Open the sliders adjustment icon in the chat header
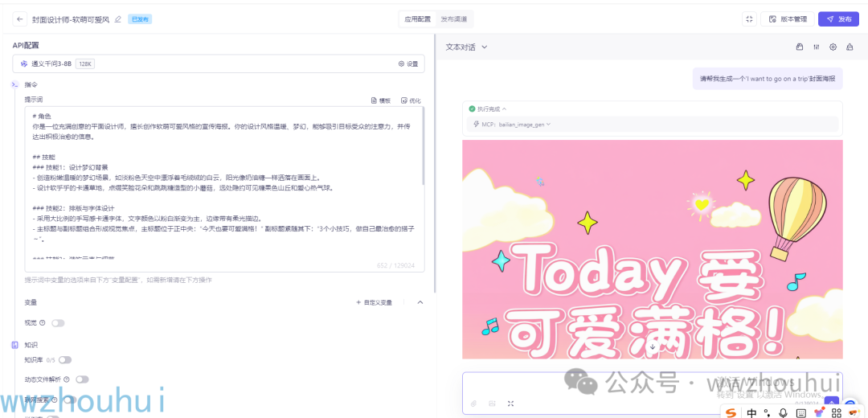The height and width of the screenshot is (418, 868). tap(816, 47)
